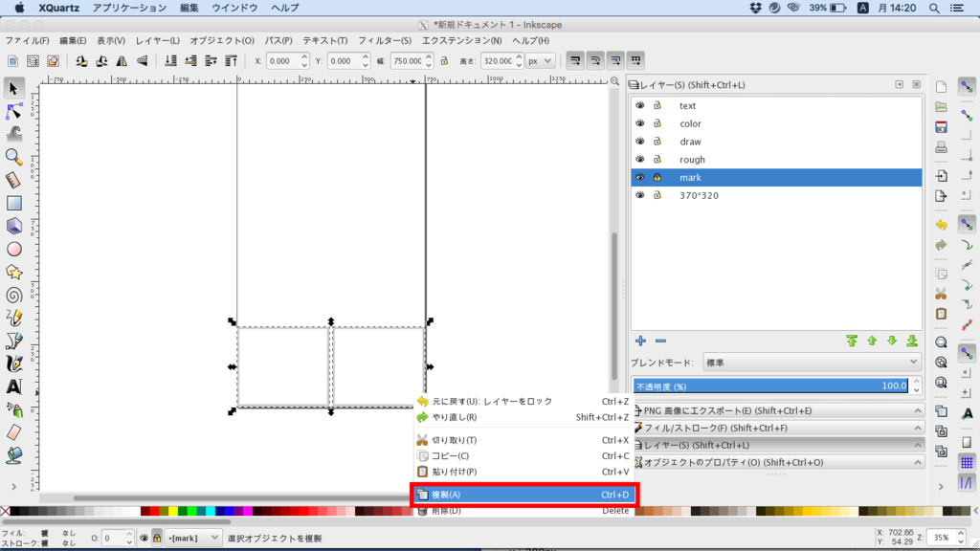Select the Text tool
This screenshot has width=980, height=551.
(x=13, y=386)
